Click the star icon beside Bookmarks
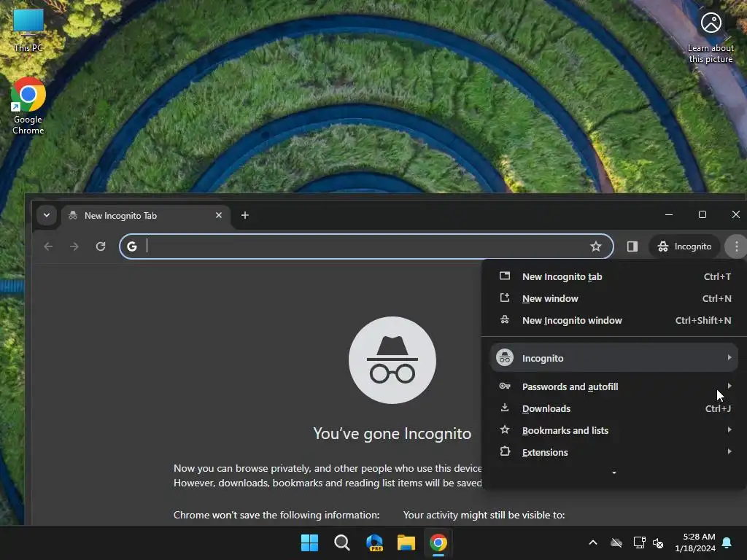 click(x=505, y=430)
